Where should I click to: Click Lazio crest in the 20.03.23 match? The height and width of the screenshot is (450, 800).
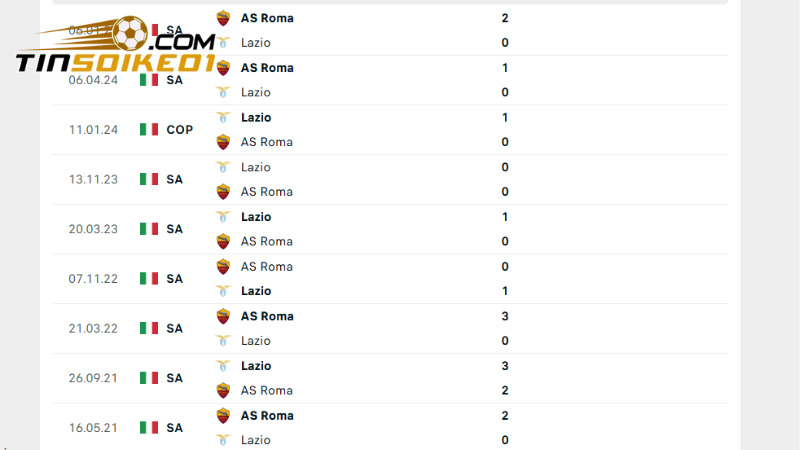223,217
